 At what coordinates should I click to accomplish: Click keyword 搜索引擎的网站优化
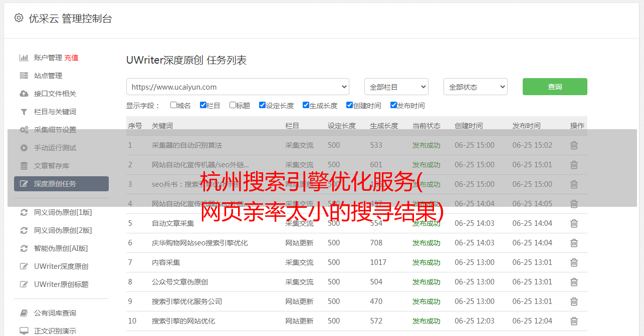pos(183,321)
